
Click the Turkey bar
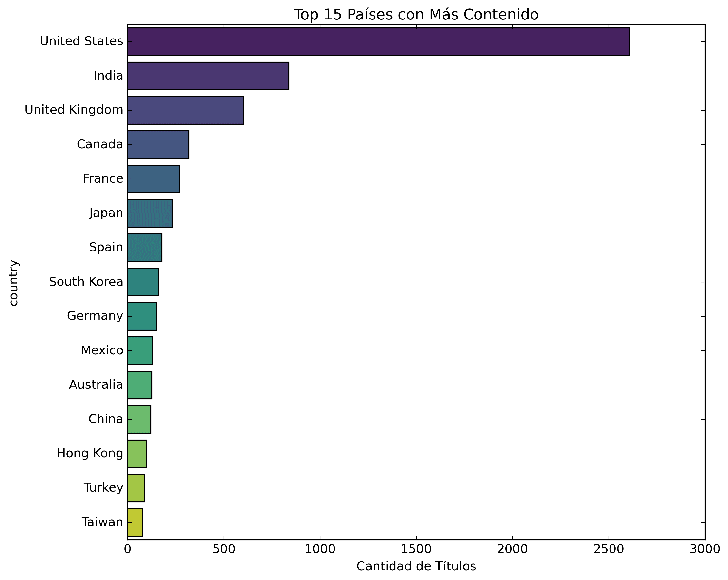point(136,488)
